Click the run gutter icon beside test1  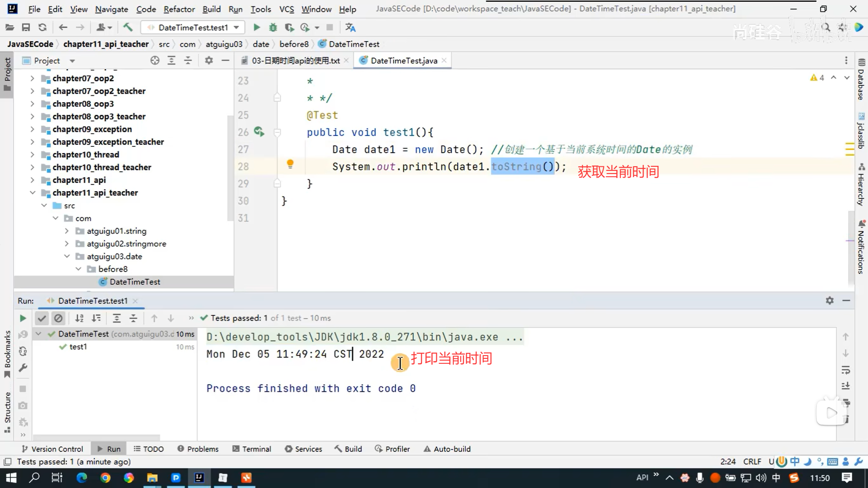click(x=259, y=131)
